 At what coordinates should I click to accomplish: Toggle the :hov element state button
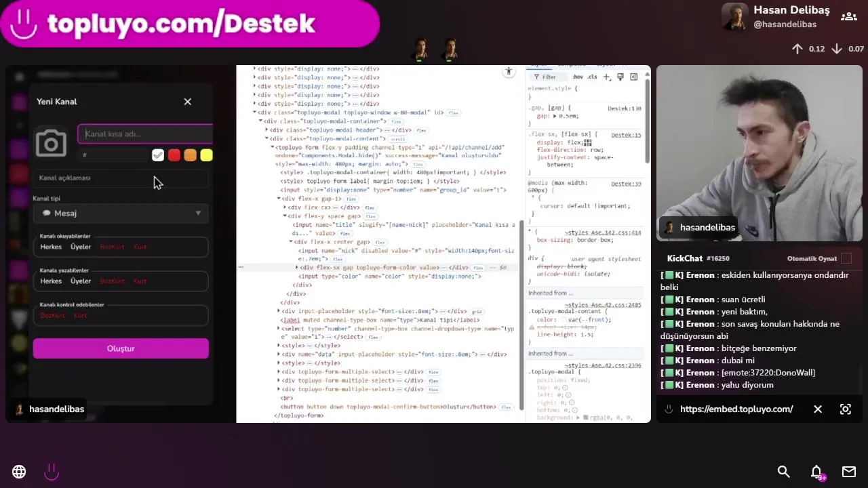click(578, 77)
